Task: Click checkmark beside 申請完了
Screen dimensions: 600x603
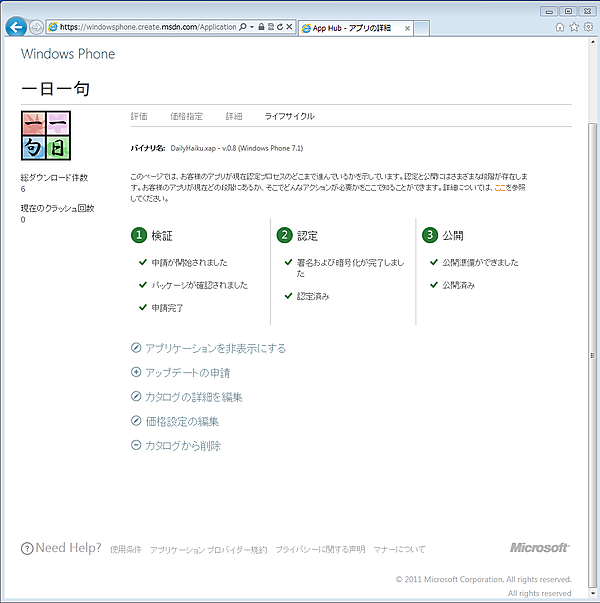Action: click(x=143, y=307)
